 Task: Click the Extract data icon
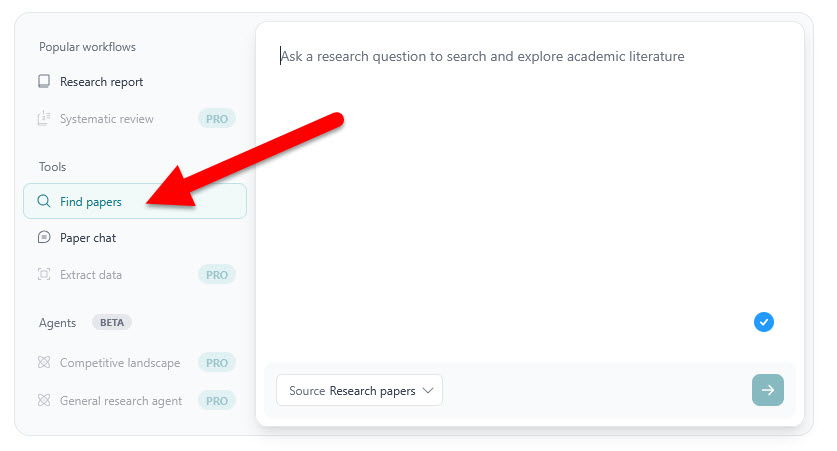pyautogui.click(x=44, y=274)
